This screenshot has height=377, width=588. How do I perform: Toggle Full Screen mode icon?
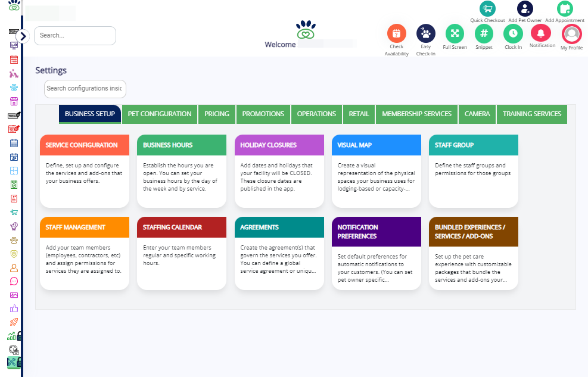click(455, 34)
